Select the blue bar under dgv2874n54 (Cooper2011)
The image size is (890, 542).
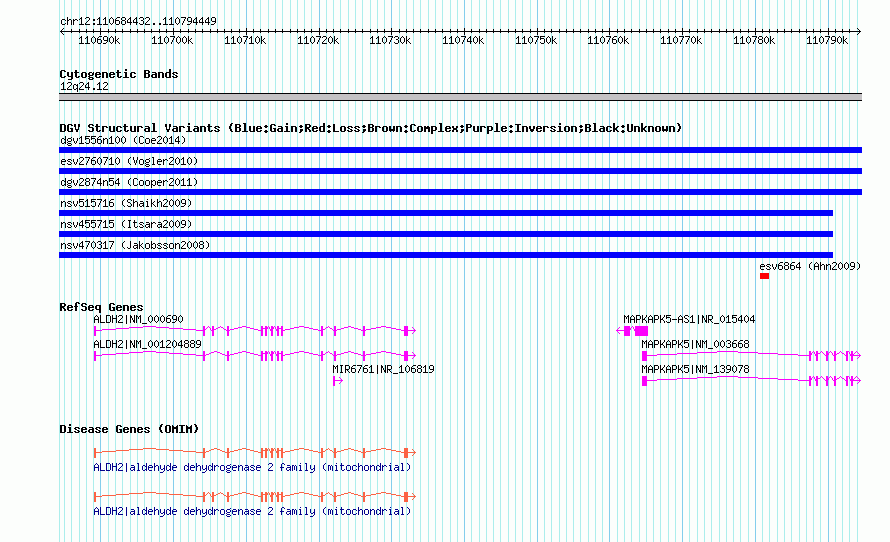click(460, 192)
